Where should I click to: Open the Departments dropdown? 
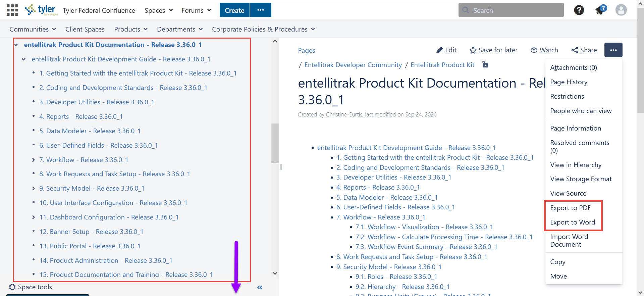click(180, 29)
